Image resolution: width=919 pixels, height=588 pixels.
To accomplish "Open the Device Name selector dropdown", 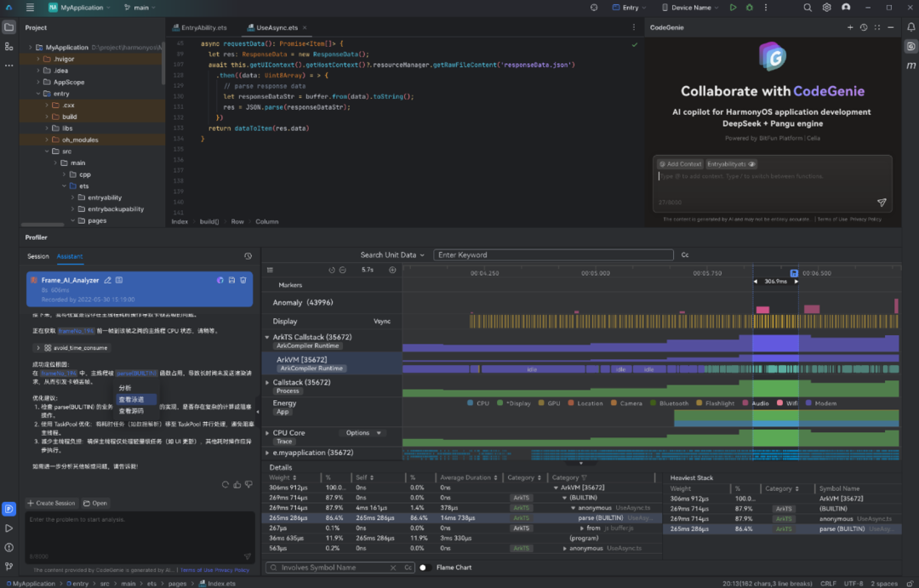I will [x=690, y=8].
